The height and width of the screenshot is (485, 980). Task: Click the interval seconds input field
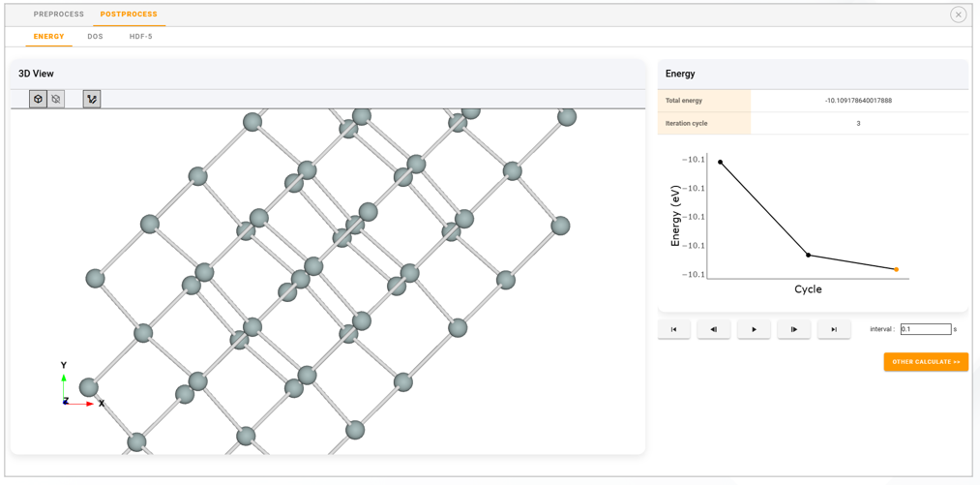point(925,329)
